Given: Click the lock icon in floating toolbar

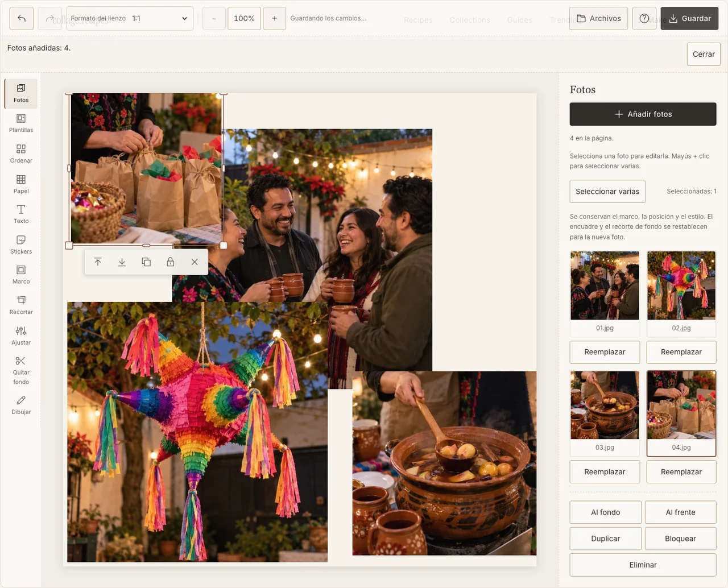Looking at the screenshot, I should click(170, 262).
